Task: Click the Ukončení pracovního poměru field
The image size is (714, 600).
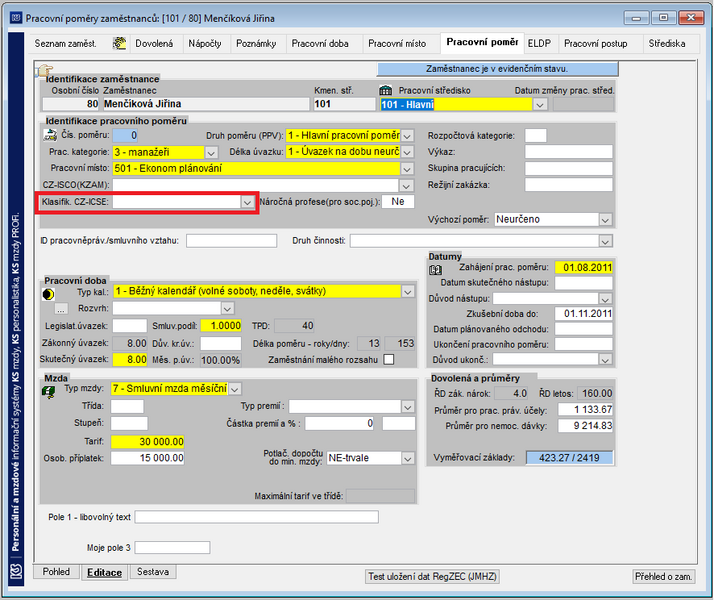Action: click(584, 345)
